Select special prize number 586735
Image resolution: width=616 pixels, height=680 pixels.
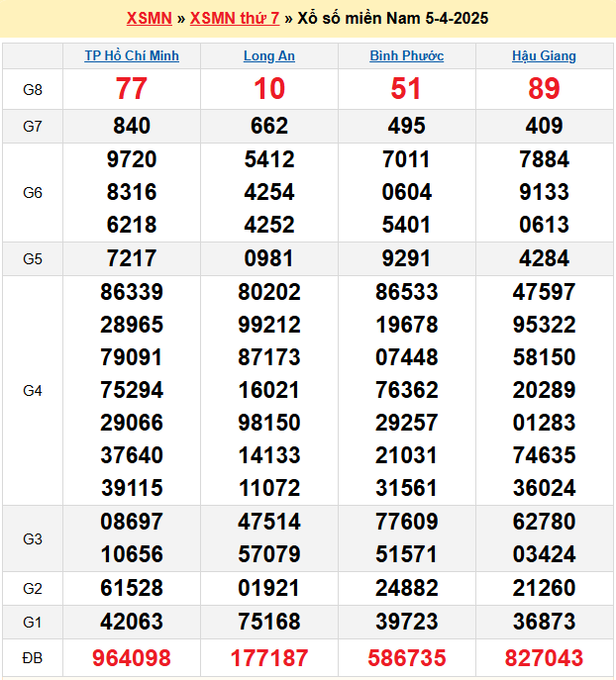coord(406,657)
